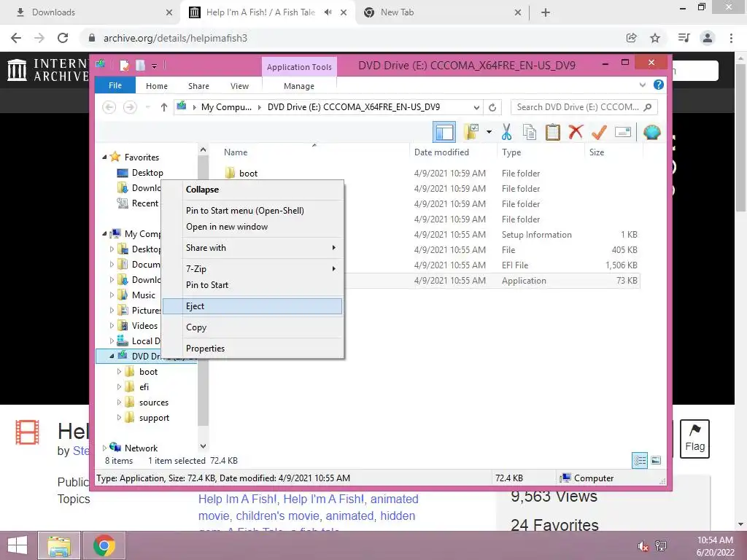747x560 pixels.
Task: Bookmark this page with star icon
Action: click(x=655, y=38)
